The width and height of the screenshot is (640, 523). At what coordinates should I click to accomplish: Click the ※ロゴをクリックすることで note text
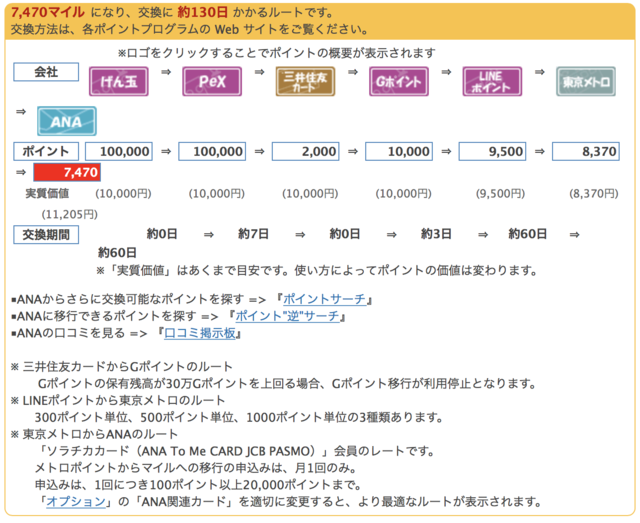click(x=277, y=53)
